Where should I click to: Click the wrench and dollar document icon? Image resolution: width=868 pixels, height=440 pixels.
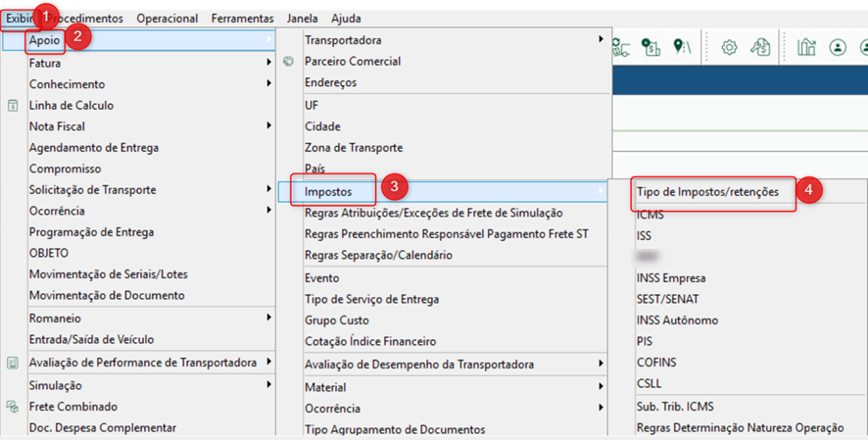click(760, 47)
